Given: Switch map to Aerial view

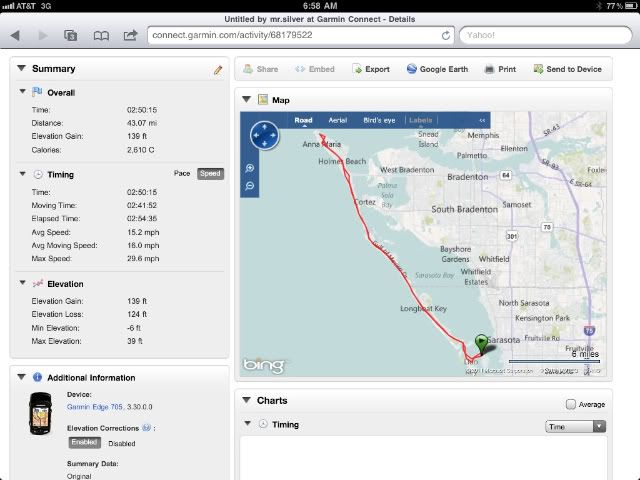Looking at the screenshot, I should click(338, 120).
